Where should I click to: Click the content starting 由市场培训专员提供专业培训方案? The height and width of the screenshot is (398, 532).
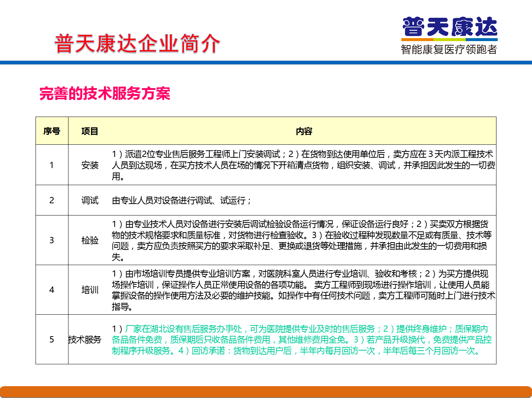[304, 290]
